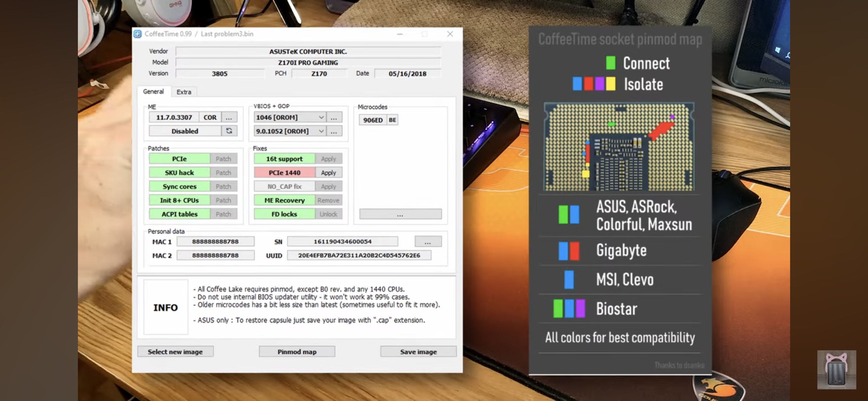Image resolution: width=868 pixels, height=401 pixels.
Task: Click Apply next to 16t support
Action: (329, 158)
